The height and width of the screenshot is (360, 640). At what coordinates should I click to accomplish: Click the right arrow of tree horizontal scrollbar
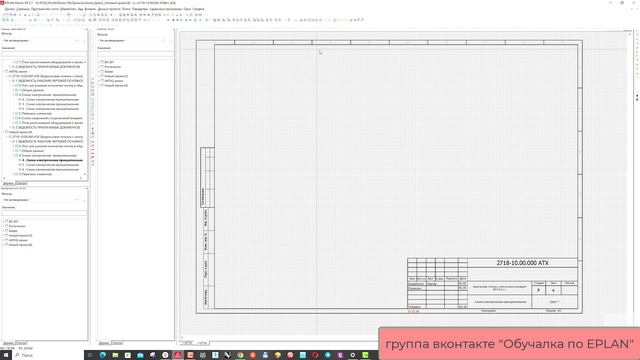(x=80, y=179)
